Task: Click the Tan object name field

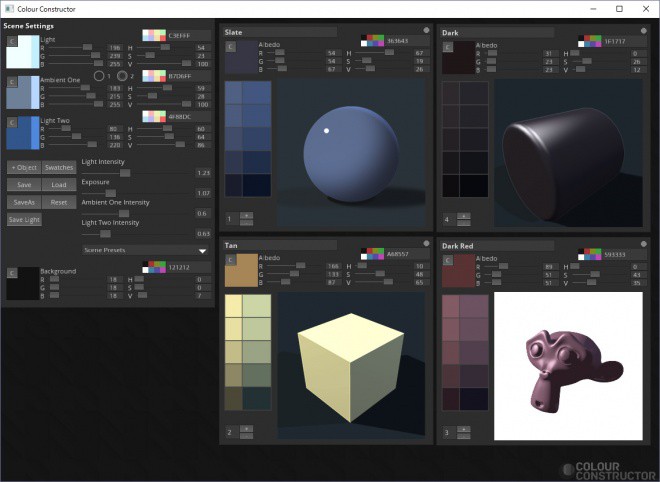Action: [x=280, y=245]
